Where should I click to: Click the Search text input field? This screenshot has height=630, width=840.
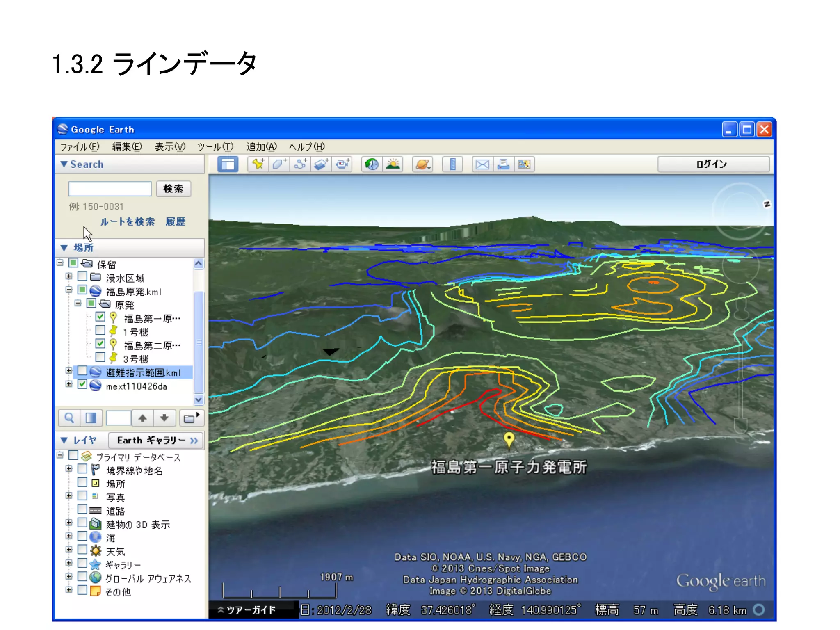110,189
